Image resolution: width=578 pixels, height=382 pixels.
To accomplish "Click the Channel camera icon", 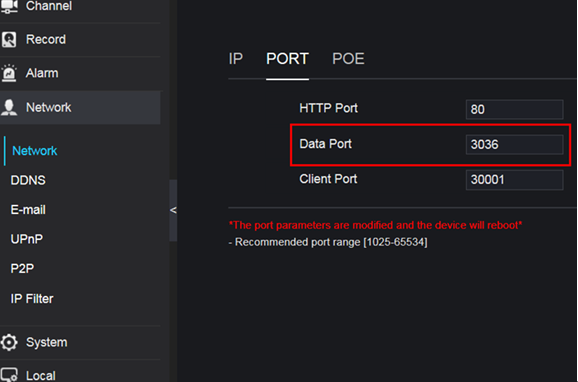I will [9, 6].
